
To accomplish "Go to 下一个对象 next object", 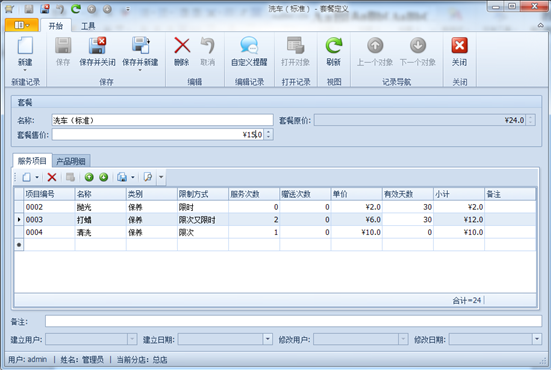I will (418, 46).
